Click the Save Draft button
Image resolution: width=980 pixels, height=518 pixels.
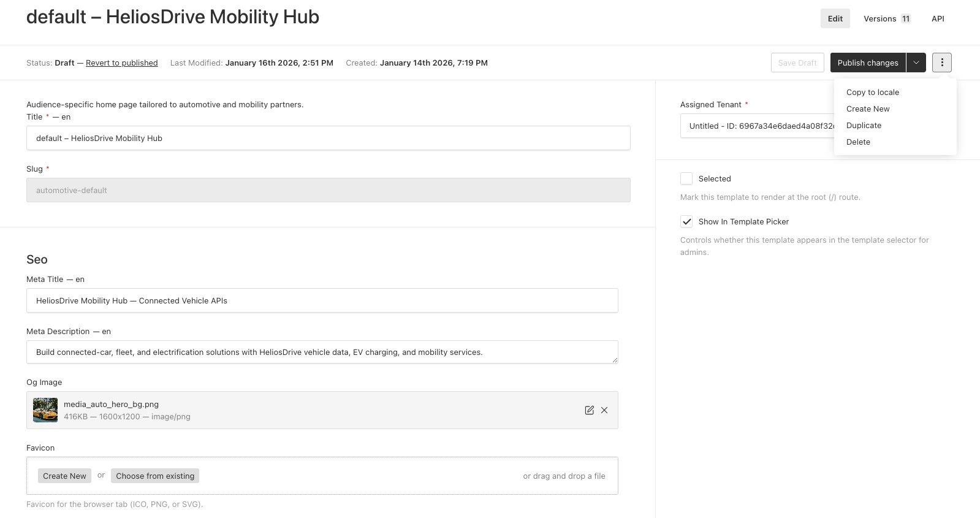797,63
